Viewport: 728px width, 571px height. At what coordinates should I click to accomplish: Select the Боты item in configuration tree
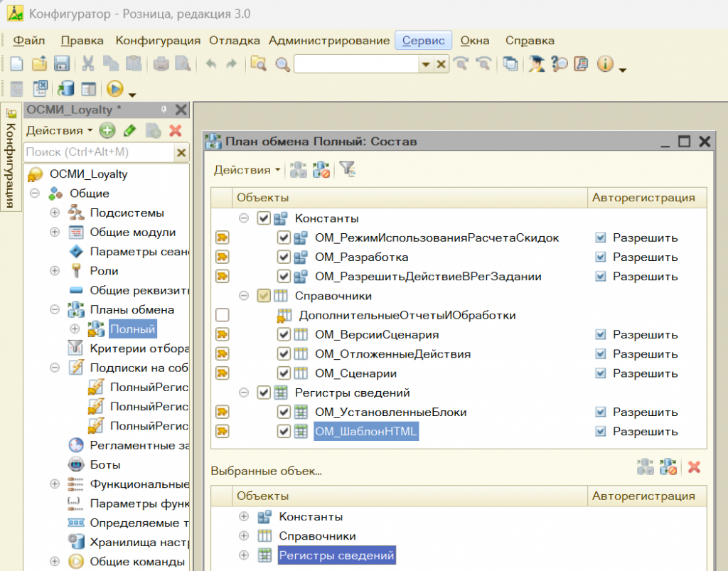105,464
